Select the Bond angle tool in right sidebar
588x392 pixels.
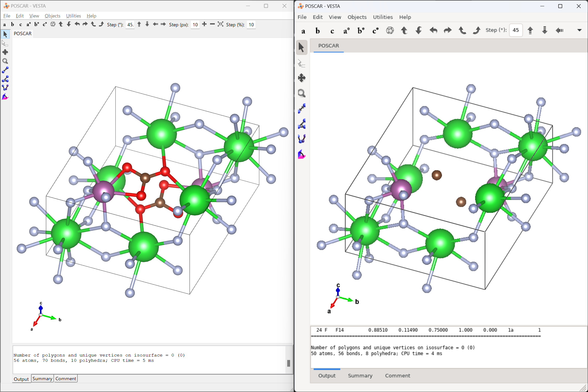302,124
